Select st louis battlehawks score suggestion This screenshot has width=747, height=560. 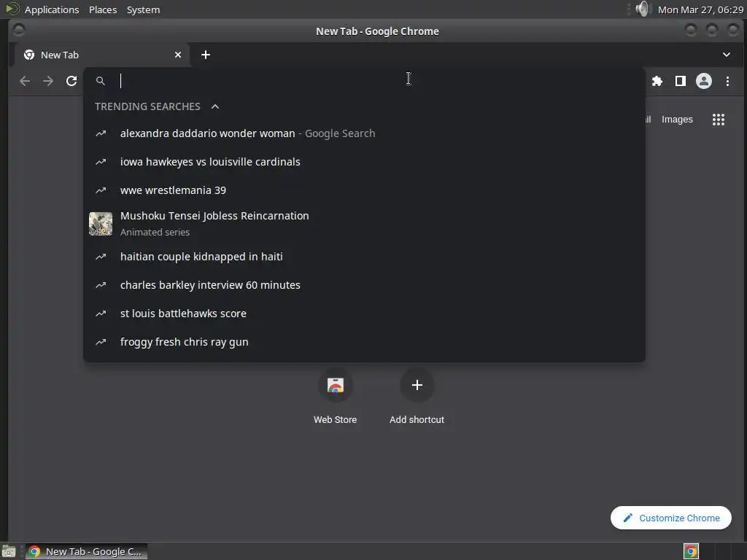coord(364,314)
